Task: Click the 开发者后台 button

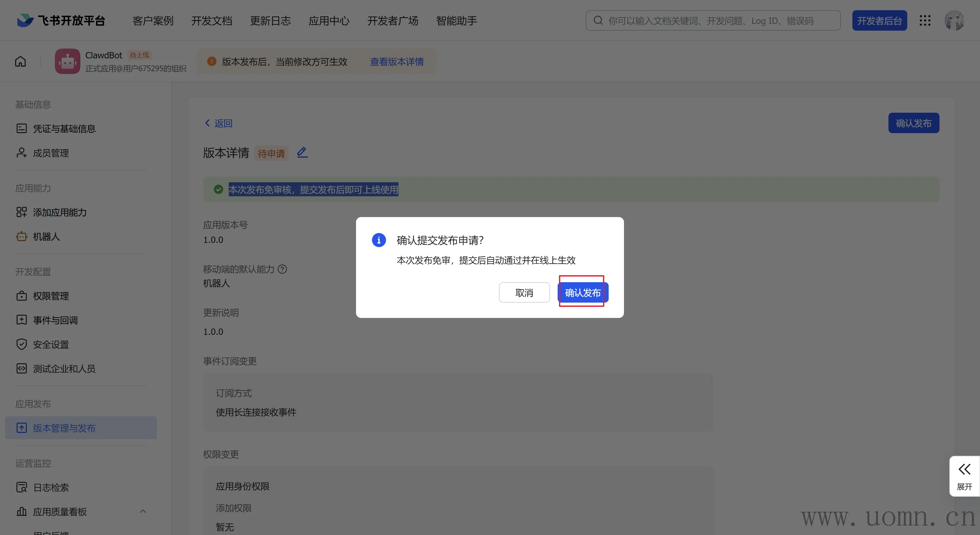Action: pyautogui.click(x=879, y=20)
